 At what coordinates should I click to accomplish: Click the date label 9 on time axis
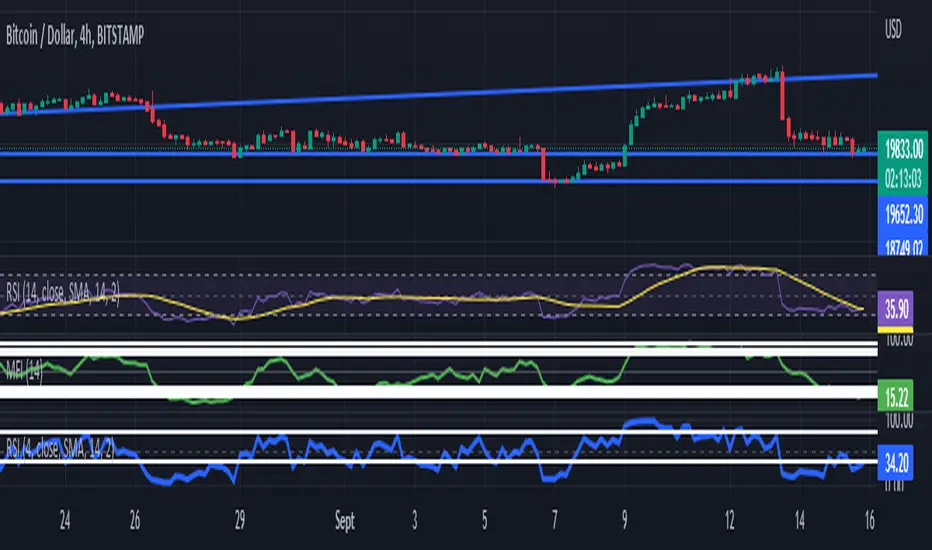pyautogui.click(x=624, y=521)
